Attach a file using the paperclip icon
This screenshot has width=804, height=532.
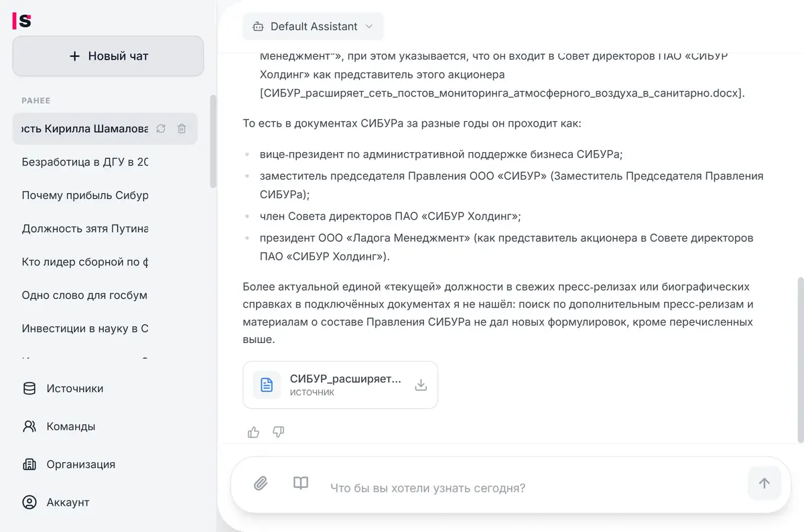pyautogui.click(x=261, y=483)
